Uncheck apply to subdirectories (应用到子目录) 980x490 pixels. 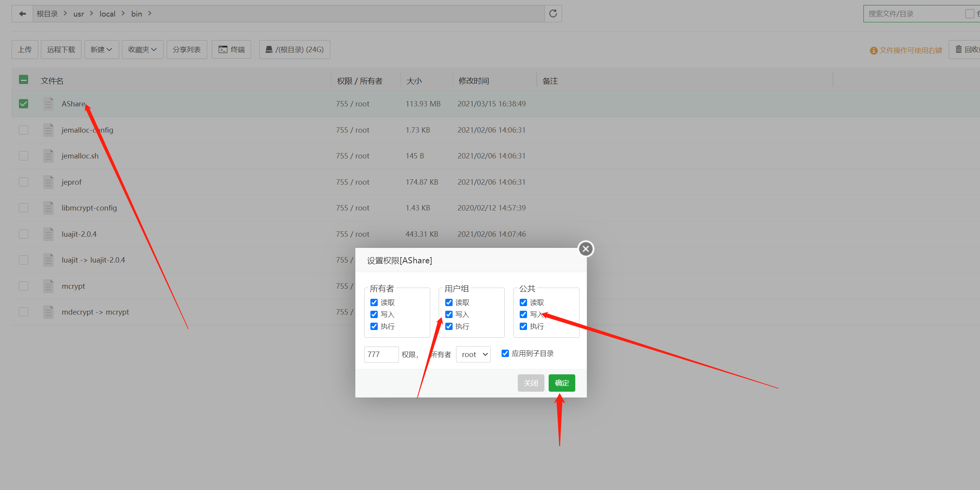click(x=505, y=353)
